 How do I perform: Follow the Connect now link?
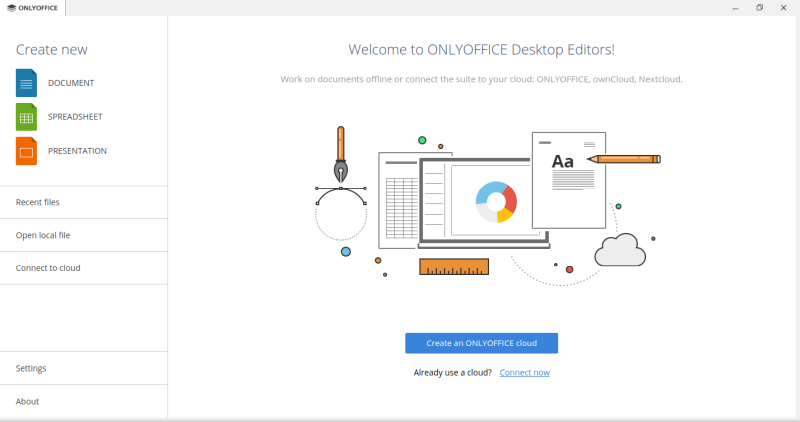coord(524,373)
